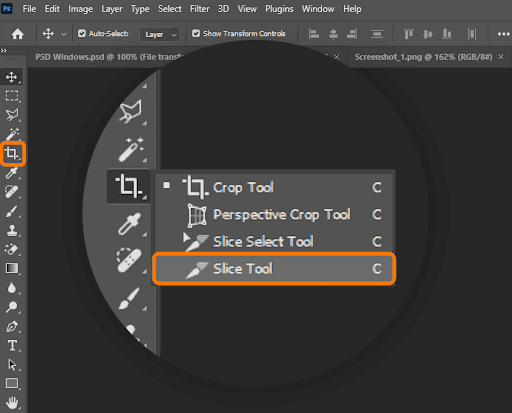Viewport: 512px width, 413px height.
Task: Select the Eyedropper tool in left toolbar
Action: pyautogui.click(x=12, y=173)
